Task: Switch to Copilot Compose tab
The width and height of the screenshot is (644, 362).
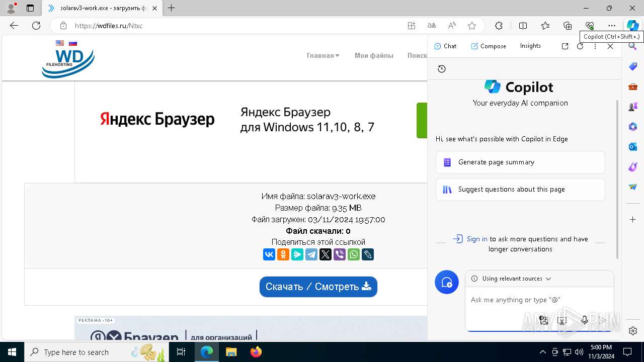Action: pos(489,46)
